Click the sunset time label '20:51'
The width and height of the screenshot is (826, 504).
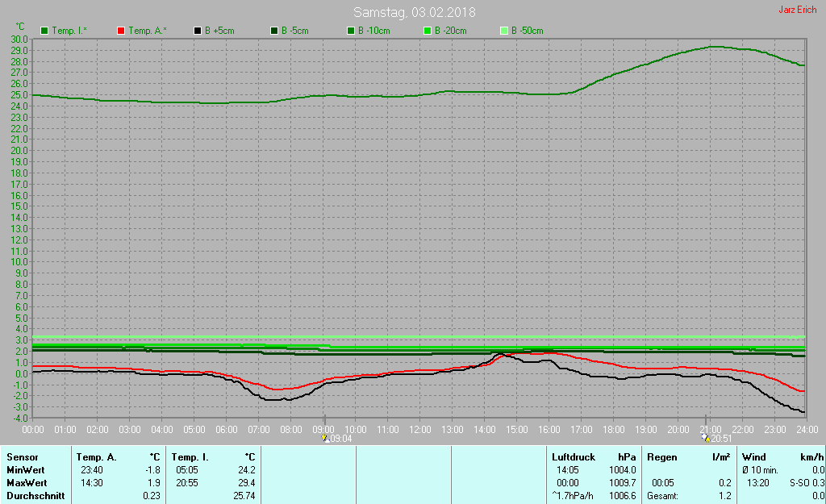click(x=721, y=438)
